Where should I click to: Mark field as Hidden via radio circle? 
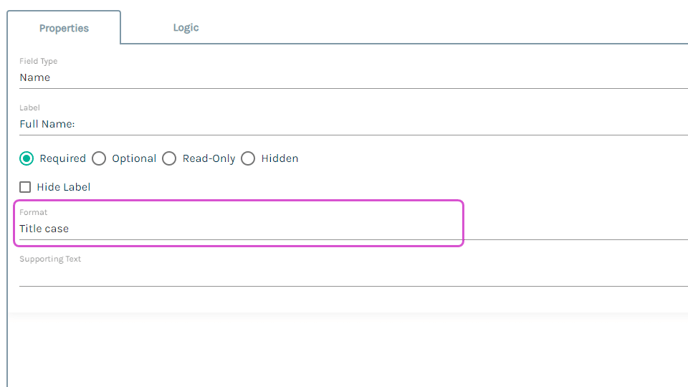pyautogui.click(x=248, y=158)
